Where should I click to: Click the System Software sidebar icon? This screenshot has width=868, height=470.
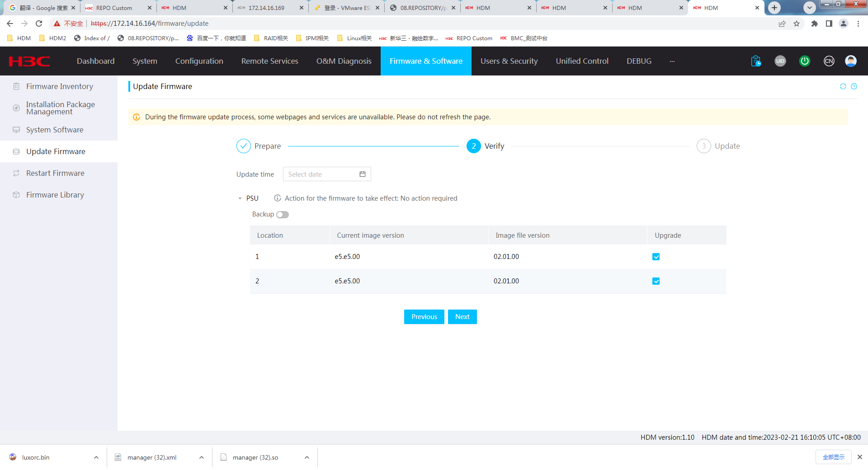(x=16, y=130)
